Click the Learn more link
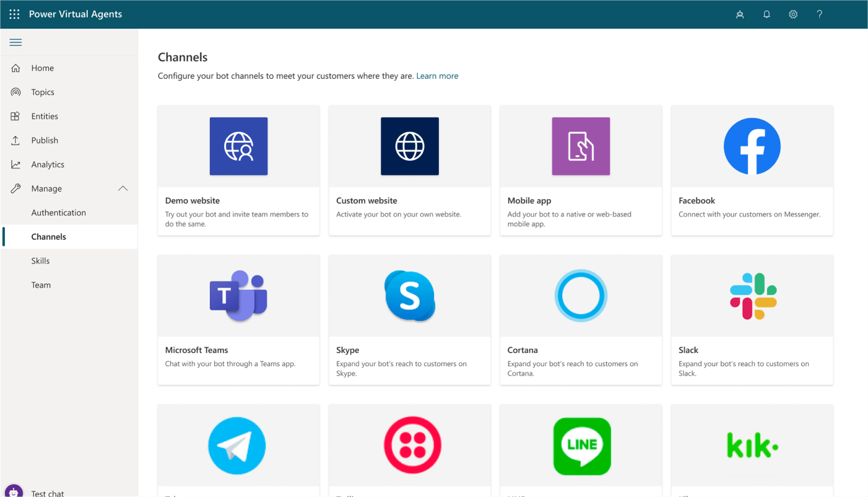Image resolution: width=868 pixels, height=497 pixels. (x=437, y=76)
